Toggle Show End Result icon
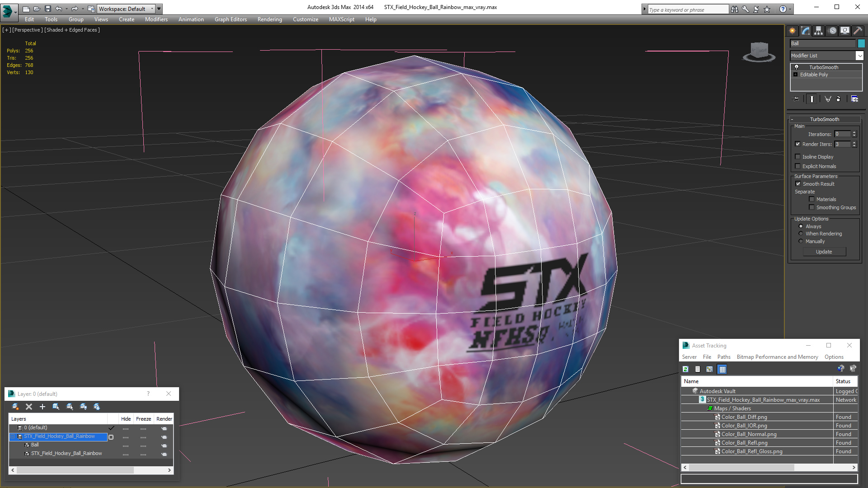This screenshot has width=868, height=488. 812,99
